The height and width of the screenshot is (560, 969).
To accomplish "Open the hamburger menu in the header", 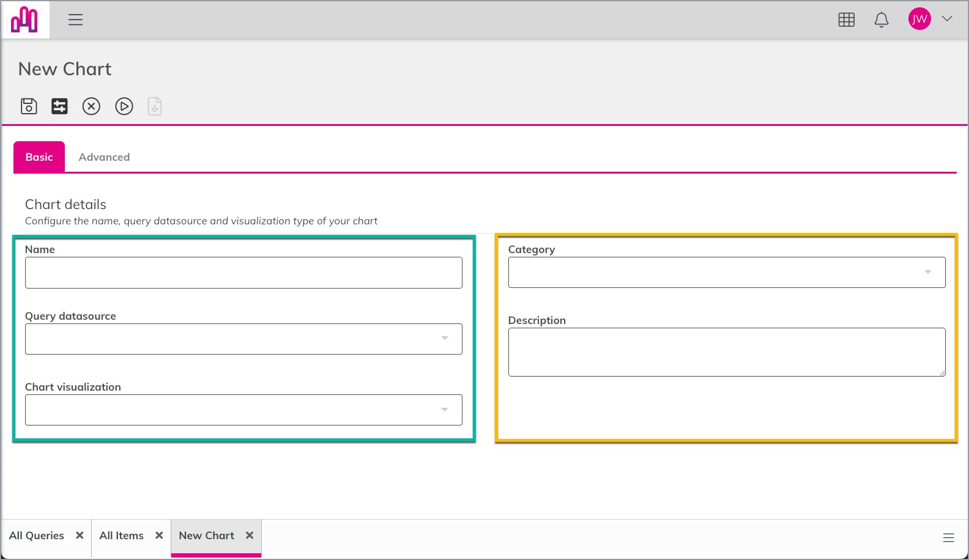I will pos(75,20).
